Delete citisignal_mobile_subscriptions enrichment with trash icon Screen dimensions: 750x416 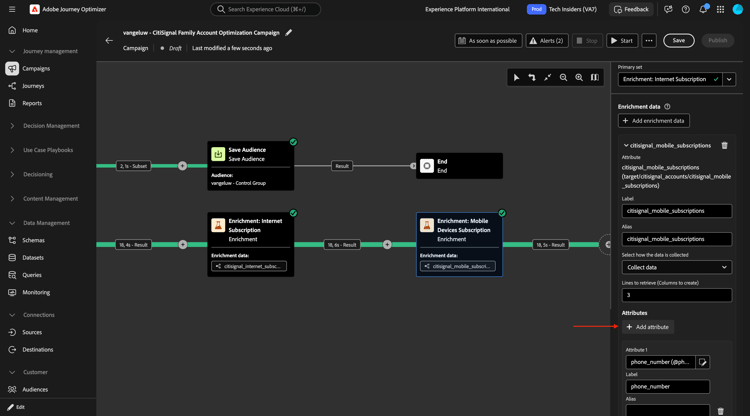tap(725, 145)
